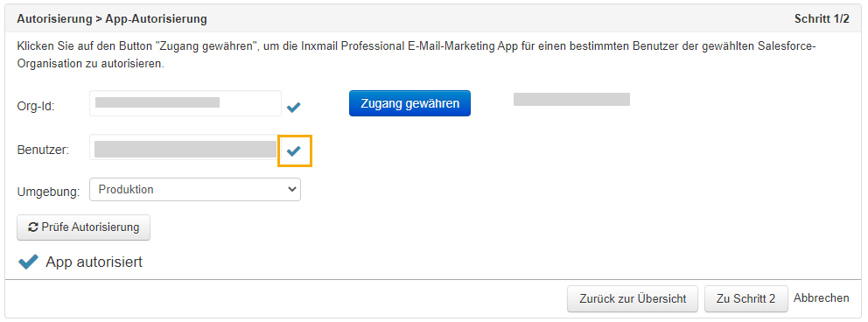
Task: Click the Schritt 1/2 step indicator
Action: click(x=822, y=19)
